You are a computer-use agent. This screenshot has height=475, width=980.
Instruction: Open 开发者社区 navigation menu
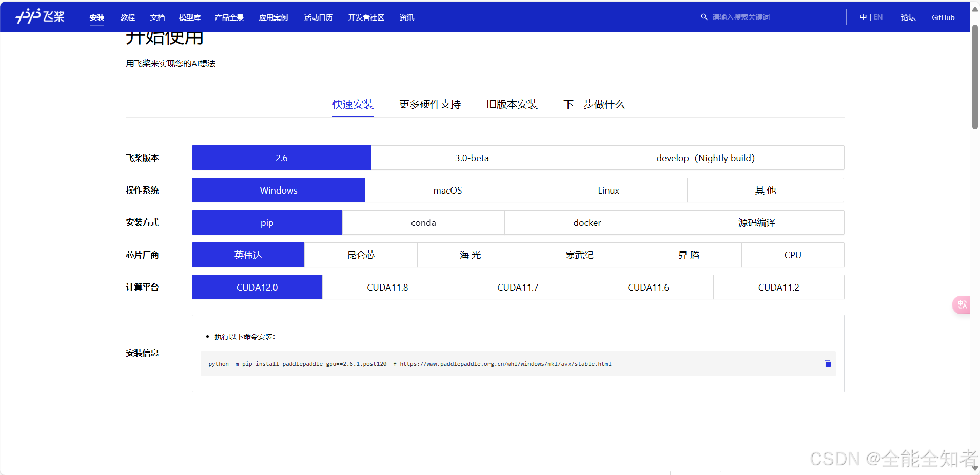pos(366,17)
